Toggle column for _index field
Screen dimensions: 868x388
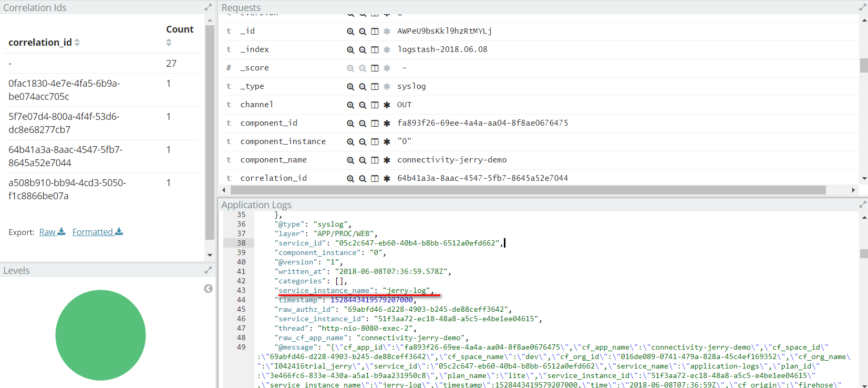click(375, 50)
